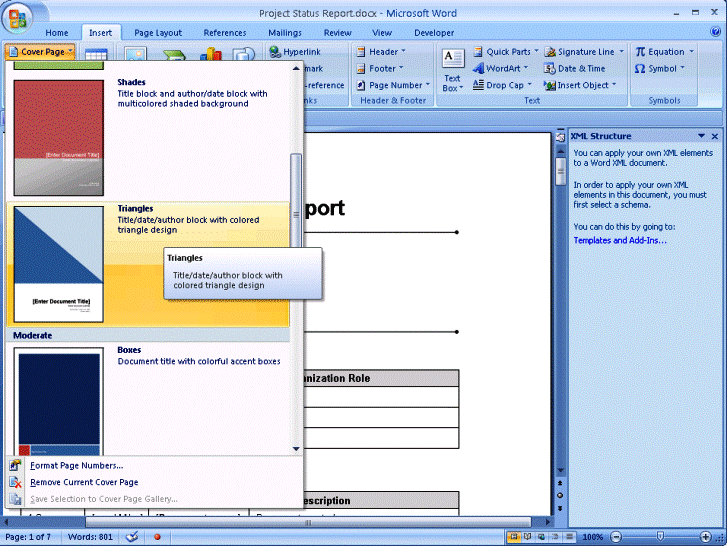727x546 pixels.
Task: Click the proofing check icon in status bar
Action: click(x=132, y=537)
